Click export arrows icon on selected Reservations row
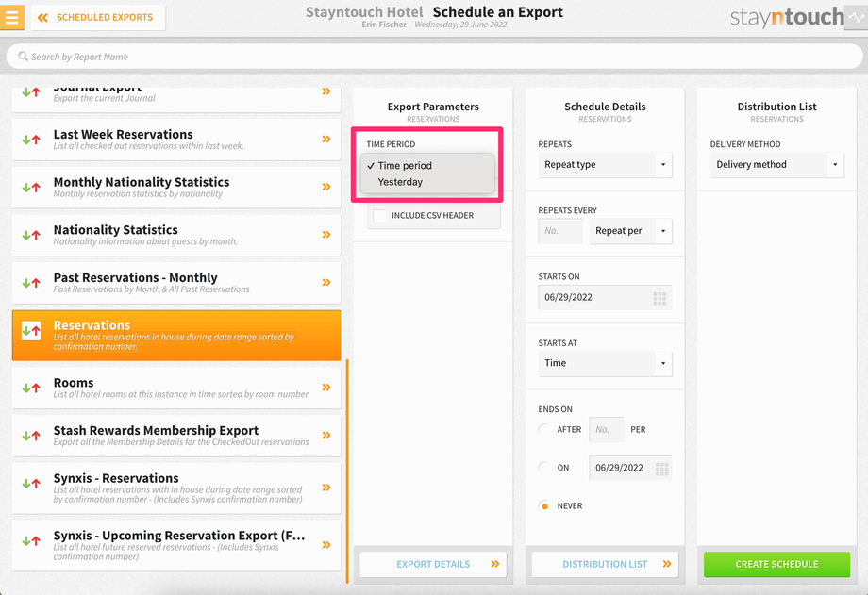The image size is (868, 595). pos(31,331)
